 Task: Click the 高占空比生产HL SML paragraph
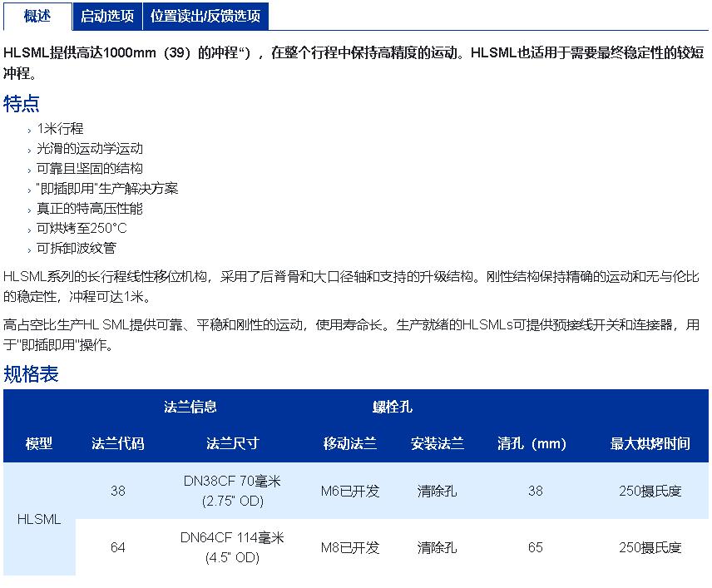click(351, 334)
